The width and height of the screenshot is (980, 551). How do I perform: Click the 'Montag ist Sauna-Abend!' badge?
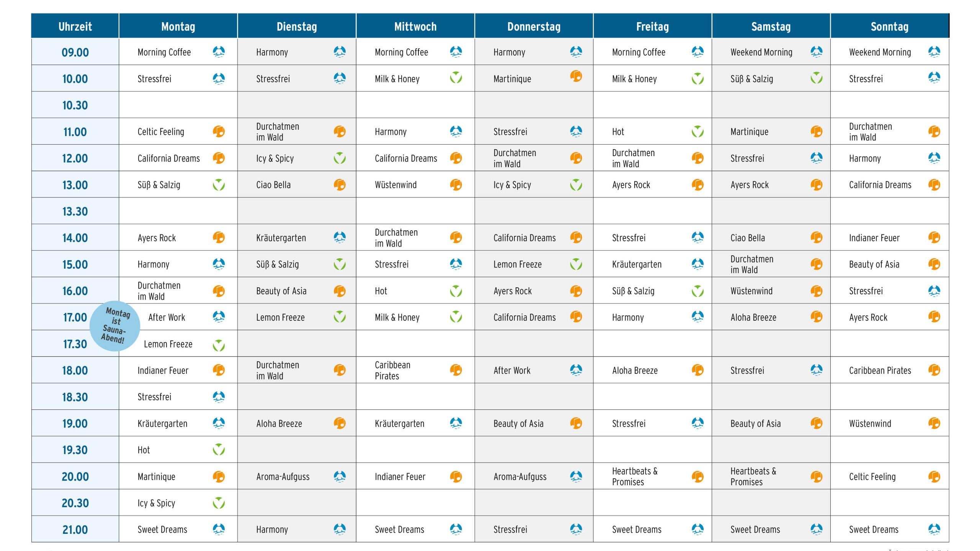click(x=115, y=326)
